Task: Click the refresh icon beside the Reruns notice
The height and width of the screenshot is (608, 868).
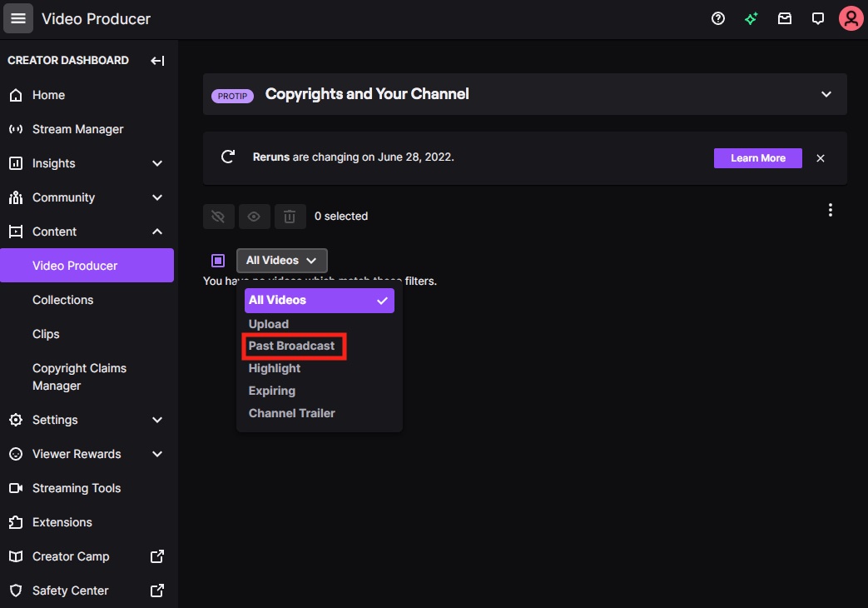Action: pos(228,157)
